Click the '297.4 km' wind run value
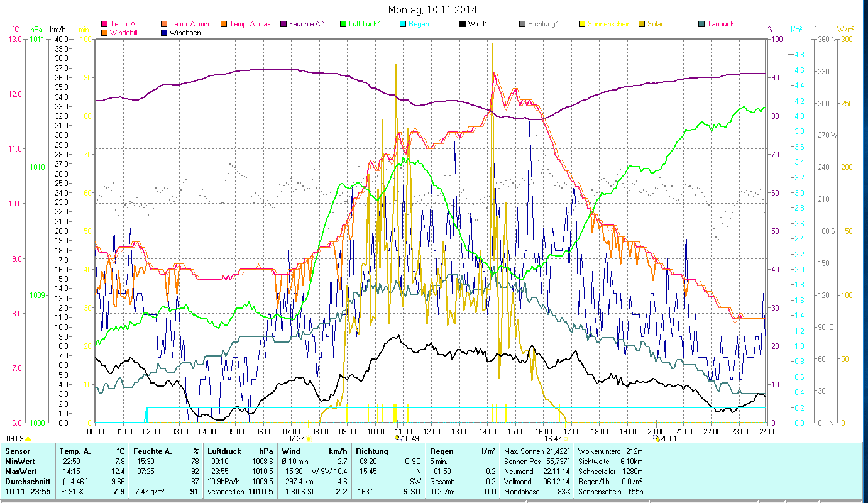The image size is (868, 503). click(x=298, y=482)
